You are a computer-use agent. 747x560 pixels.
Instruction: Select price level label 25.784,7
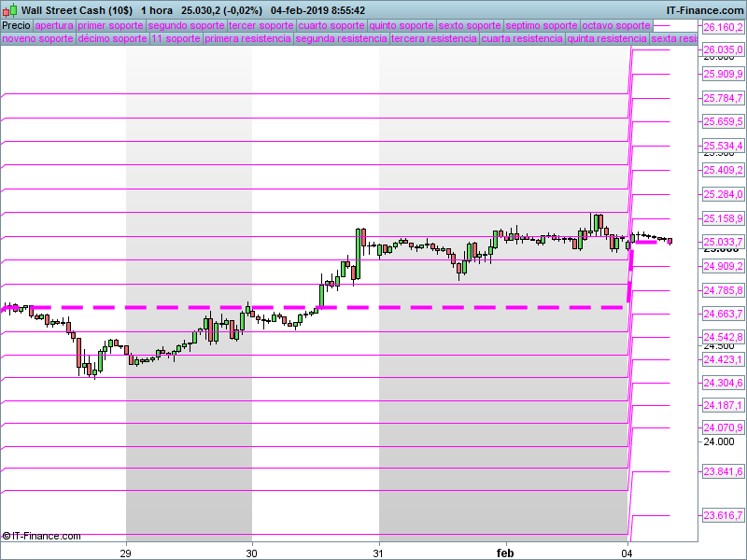(x=723, y=98)
